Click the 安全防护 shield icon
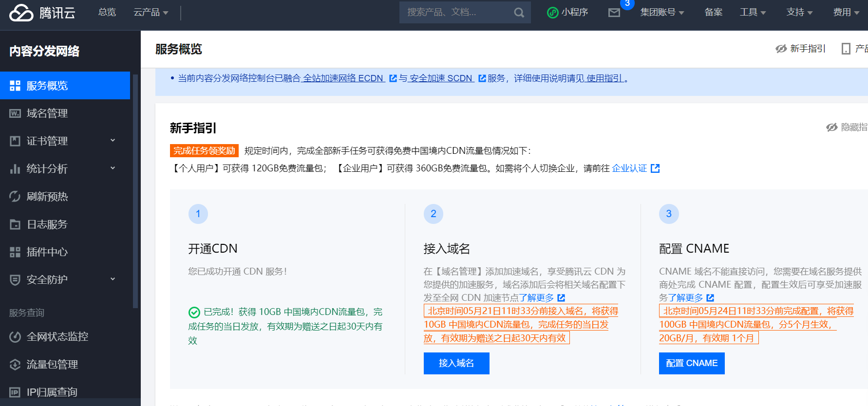 (15, 280)
